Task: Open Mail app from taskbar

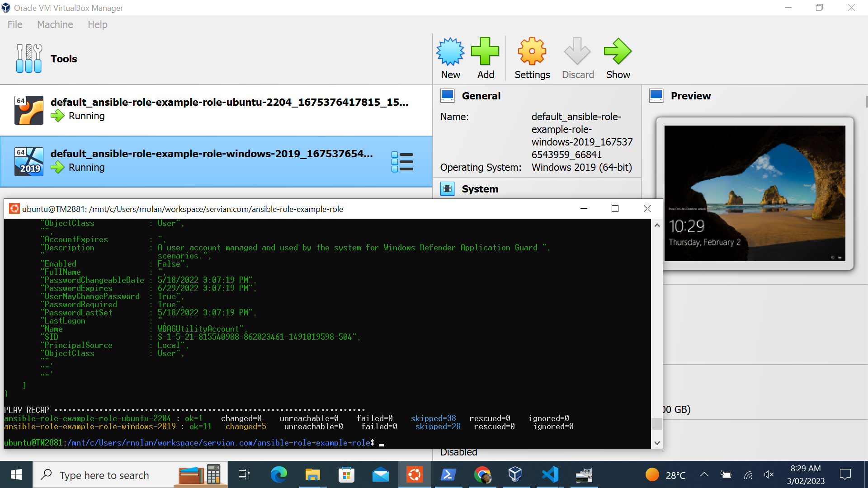Action: (381, 474)
